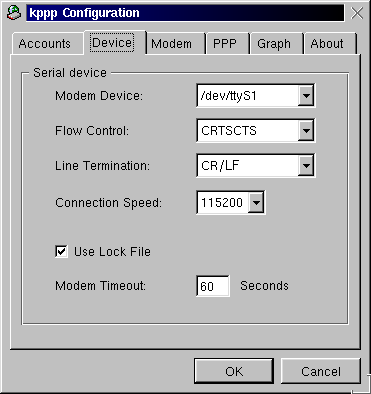Screen dimensions: 371x394
Task: Click the /dev/ttyS1 value in Modem Device
Action: pos(229,96)
